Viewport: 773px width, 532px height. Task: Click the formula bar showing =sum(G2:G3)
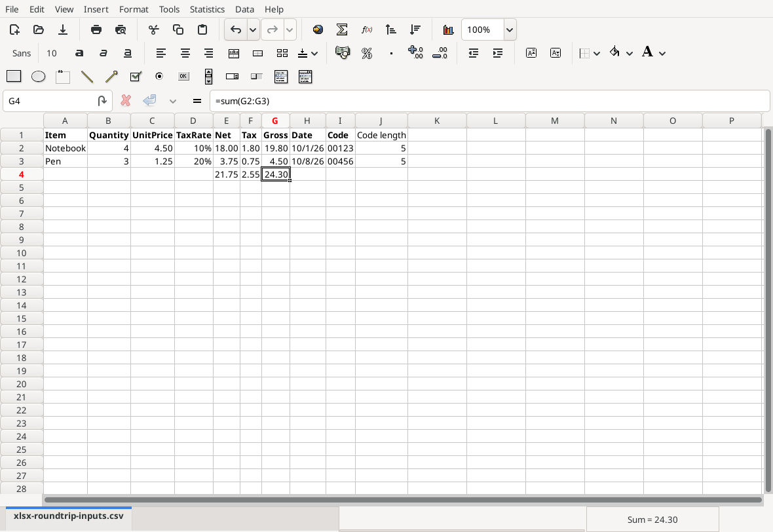489,101
